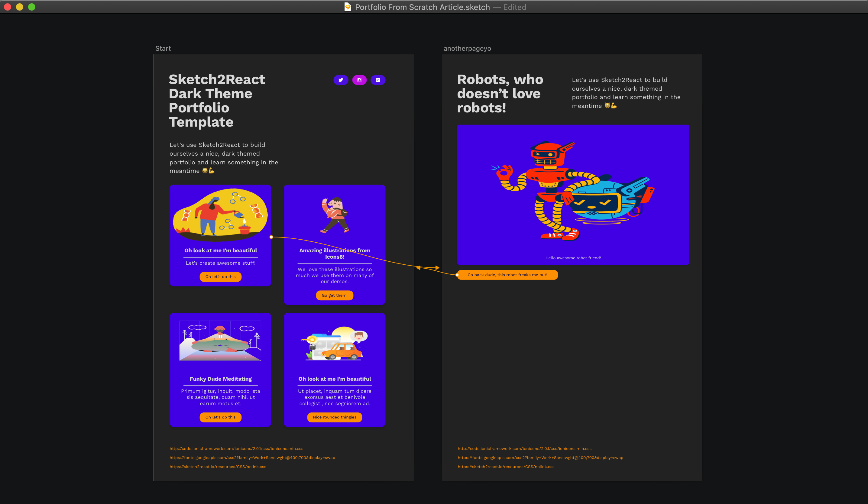Click nolink.css link in anotherpageyo artboard
Image resolution: width=868 pixels, height=504 pixels.
click(x=506, y=467)
